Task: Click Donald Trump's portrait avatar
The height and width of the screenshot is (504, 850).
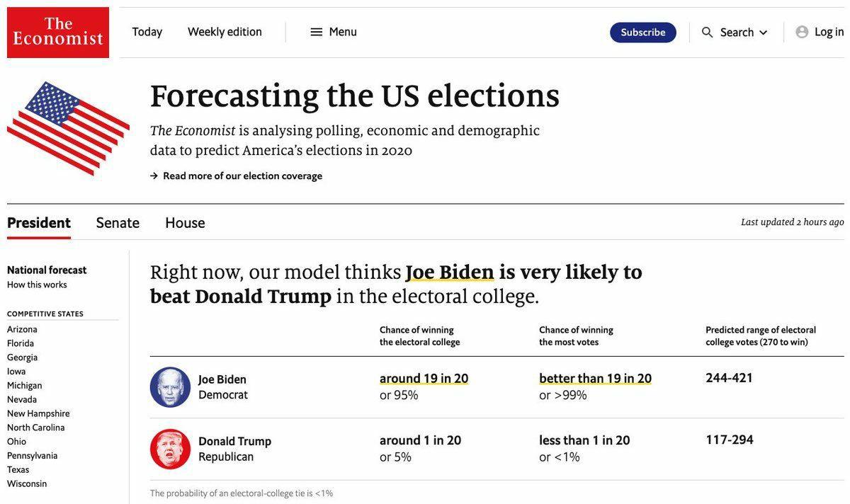Action: [170, 449]
